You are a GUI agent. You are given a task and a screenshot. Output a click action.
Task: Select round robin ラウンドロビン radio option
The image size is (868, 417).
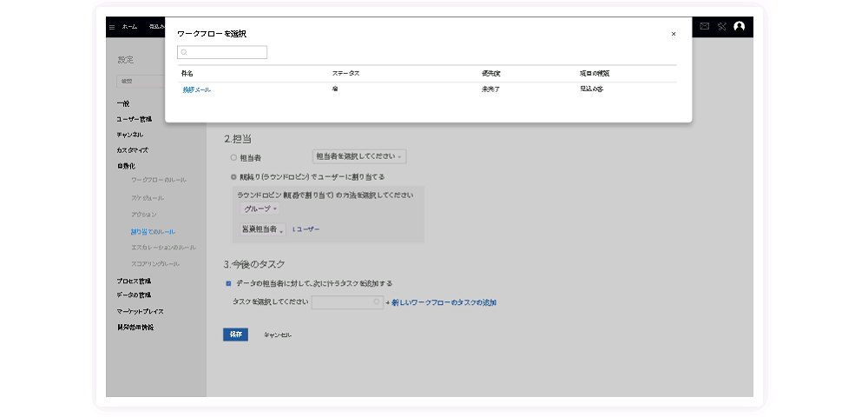(x=233, y=177)
